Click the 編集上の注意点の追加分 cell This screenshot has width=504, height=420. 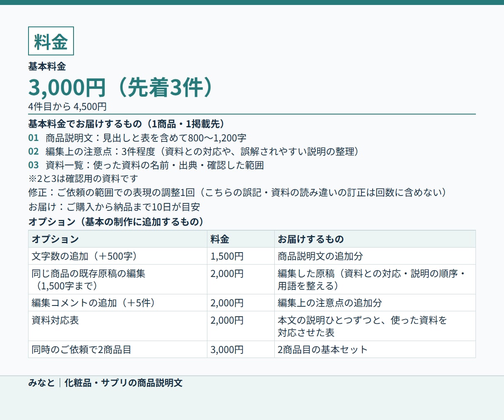pos(375,303)
